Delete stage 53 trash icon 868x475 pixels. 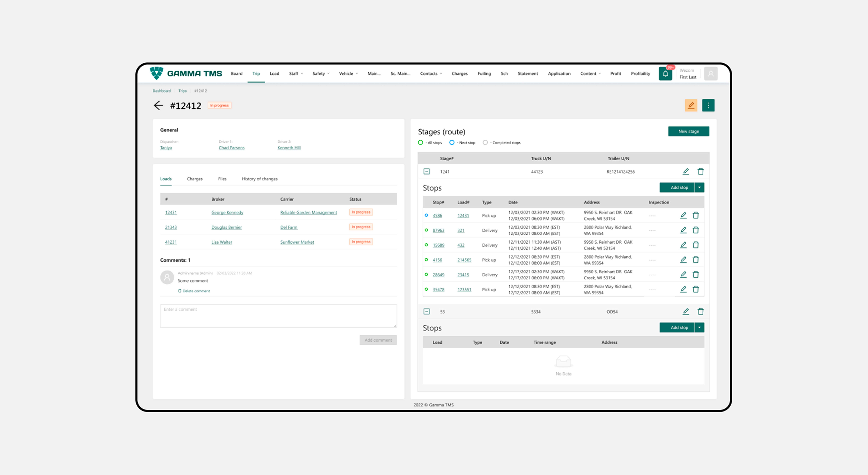(x=700, y=311)
